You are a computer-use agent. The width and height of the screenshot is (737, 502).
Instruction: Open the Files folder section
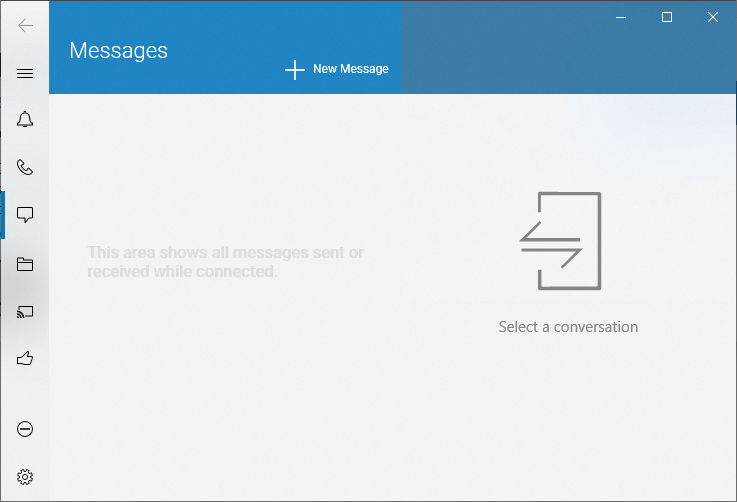25,264
